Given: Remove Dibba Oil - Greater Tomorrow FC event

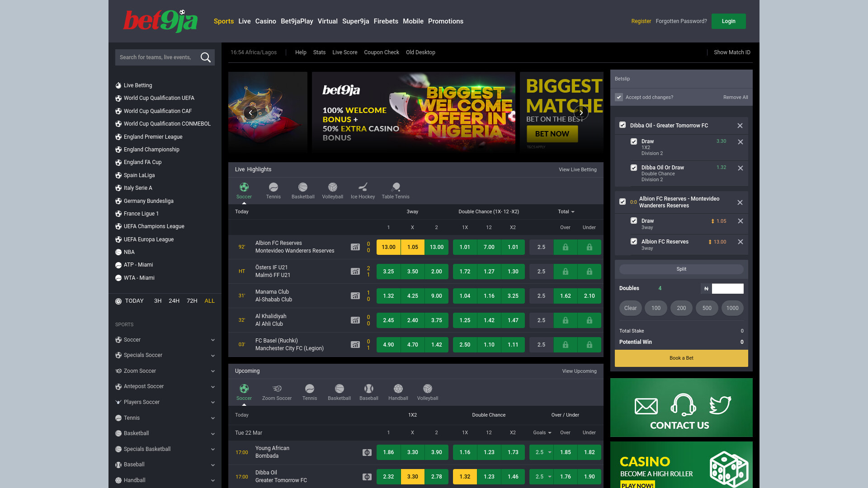Looking at the screenshot, I should tap(740, 126).
